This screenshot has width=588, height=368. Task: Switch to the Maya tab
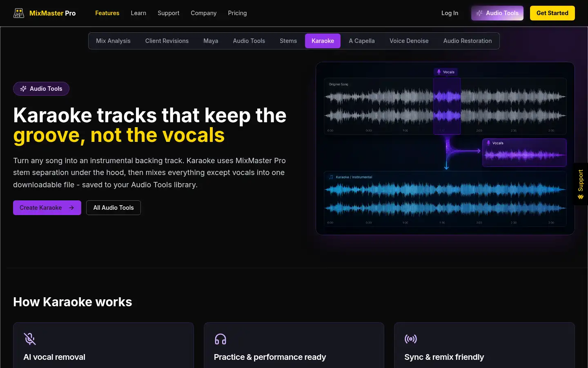pos(211,41)
